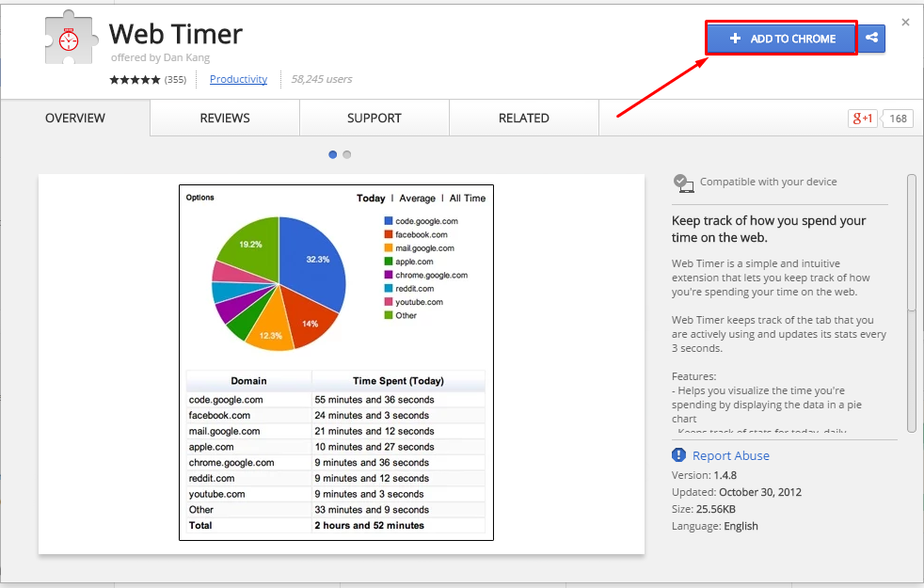The image size is (924, 588).
Task: Click the All Time label in screenshot
Action: click(x=468, y=198)
